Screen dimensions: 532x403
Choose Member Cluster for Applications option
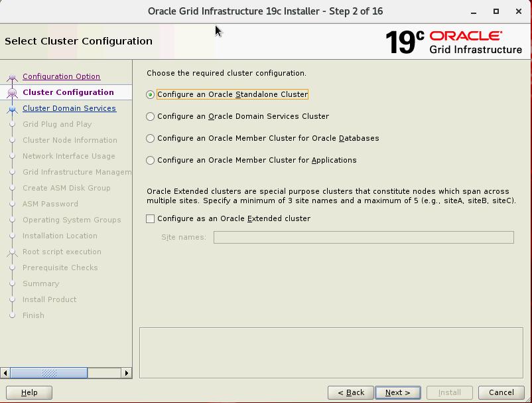point(151,161)
